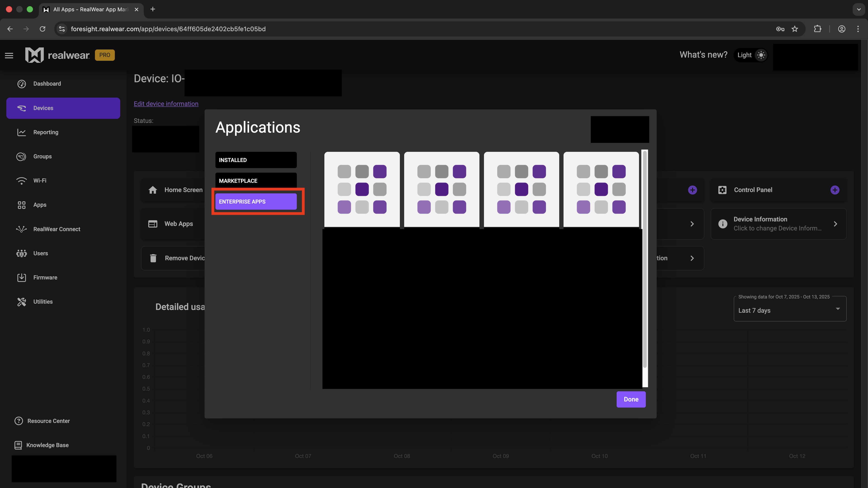The image size is (868, 488).
Task: Bookmark this page with star icon
Action: pyautogui.click(x=795, y=29)
